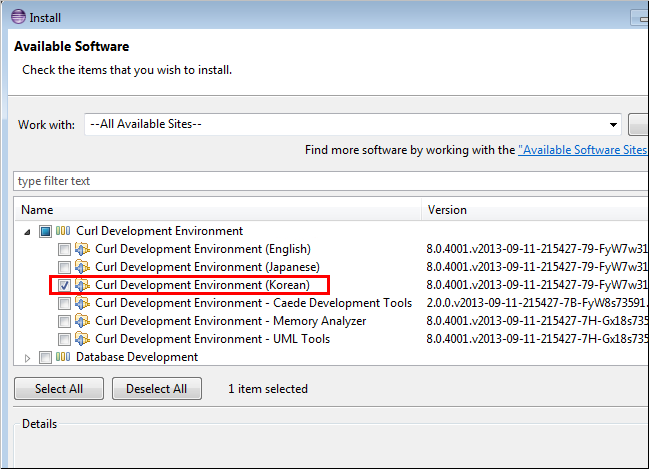Click the version cell of Memory Analyzer

tap(537, 321)
